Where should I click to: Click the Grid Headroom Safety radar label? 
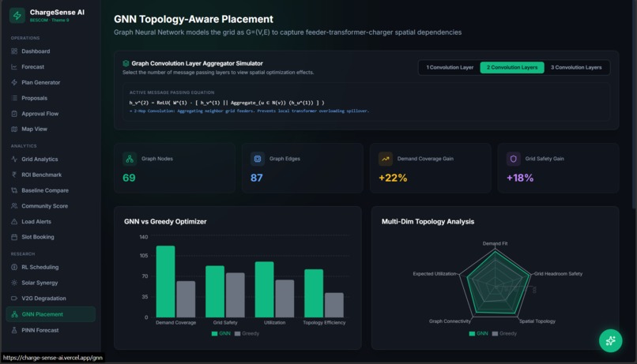(x=558, y=274)
